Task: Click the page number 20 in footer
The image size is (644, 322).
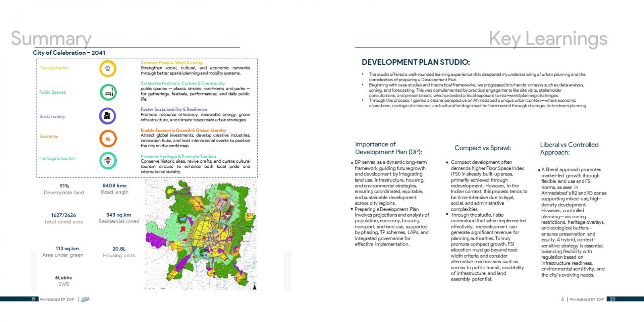Action: [613, 299]
